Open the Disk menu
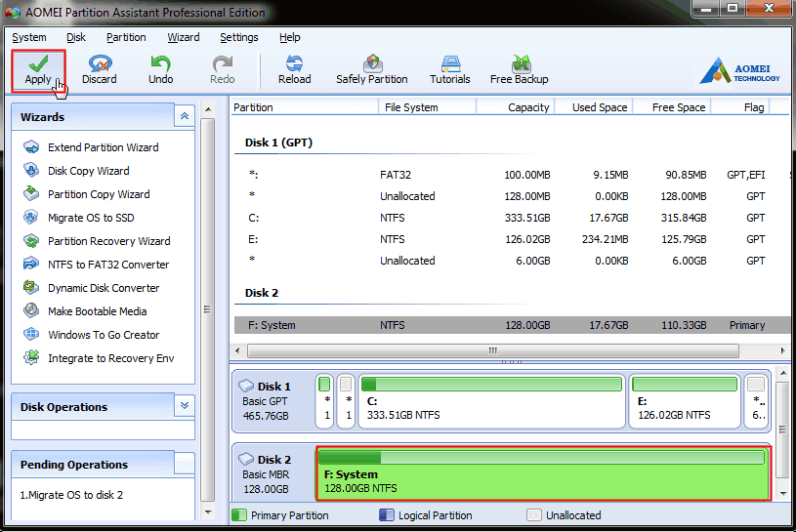Screen dimensions: 796x532 point(76,37)
